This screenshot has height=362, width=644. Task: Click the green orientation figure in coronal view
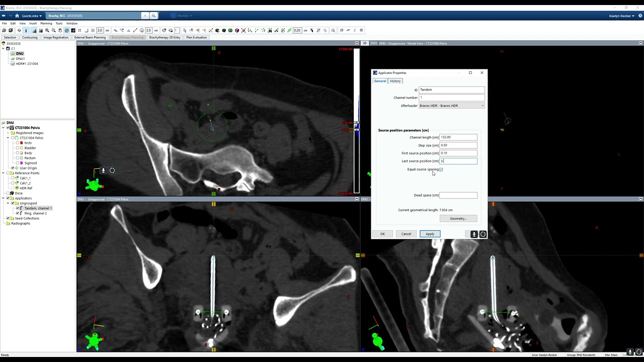click(94, 340)
